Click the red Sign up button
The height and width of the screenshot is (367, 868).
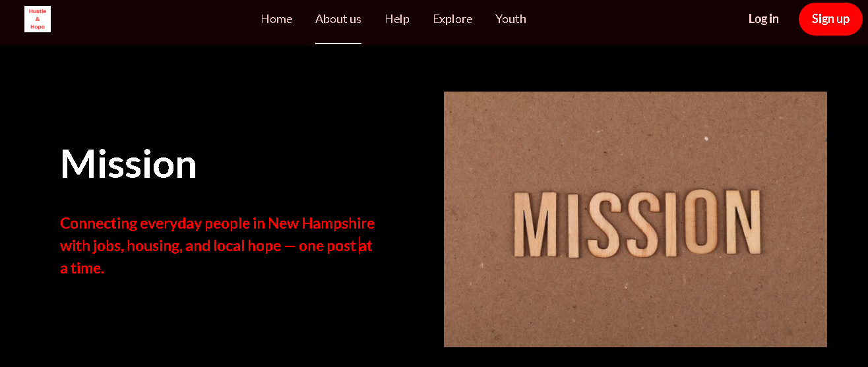click(x=830, y=19)
